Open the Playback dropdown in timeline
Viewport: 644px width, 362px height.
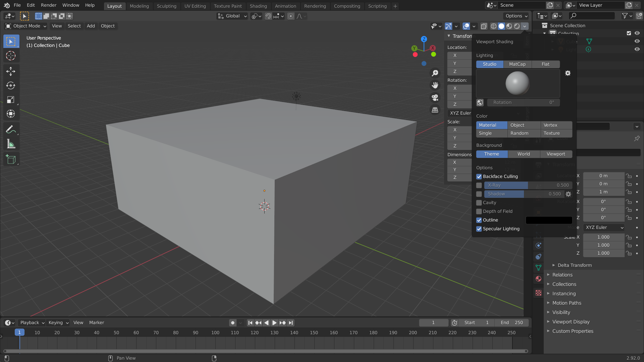click(32, 323)
